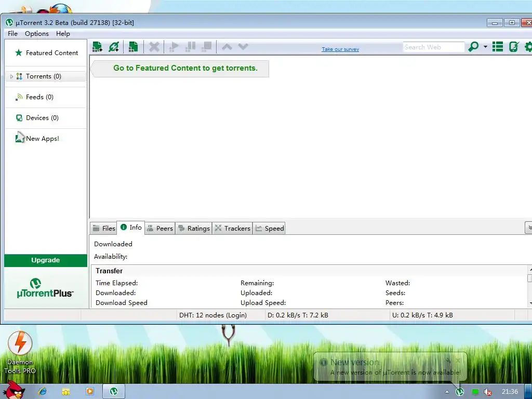
Task: Click the Angry Birds start button
Action: (x=14, y=390)
